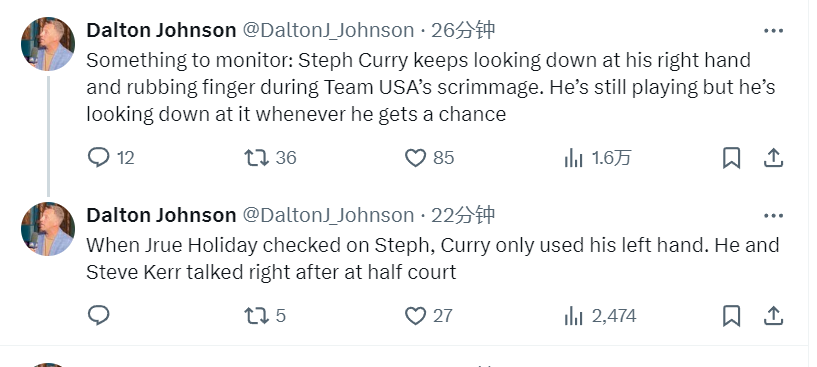
Task: Open the 26分钟 timestamp link
Action: point(463,30)
